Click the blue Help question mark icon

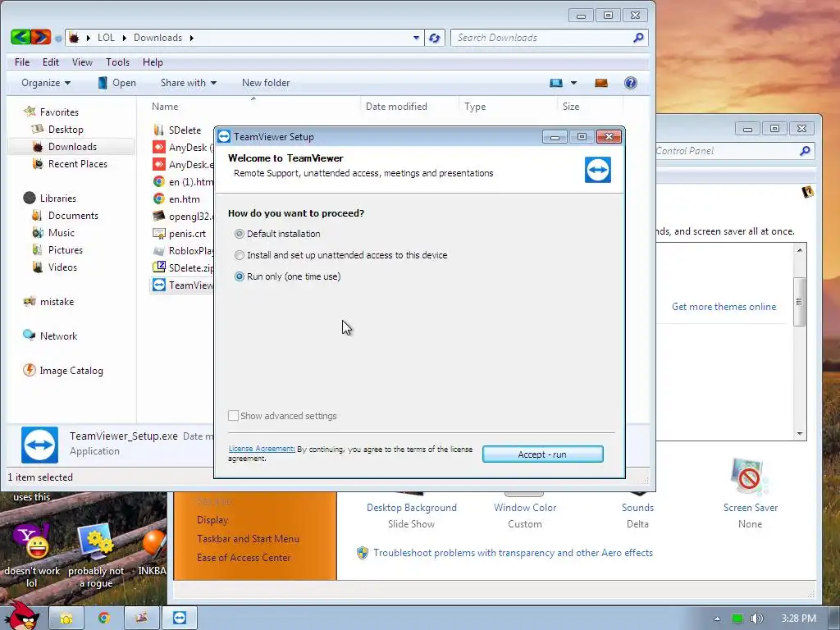[631, 83]
